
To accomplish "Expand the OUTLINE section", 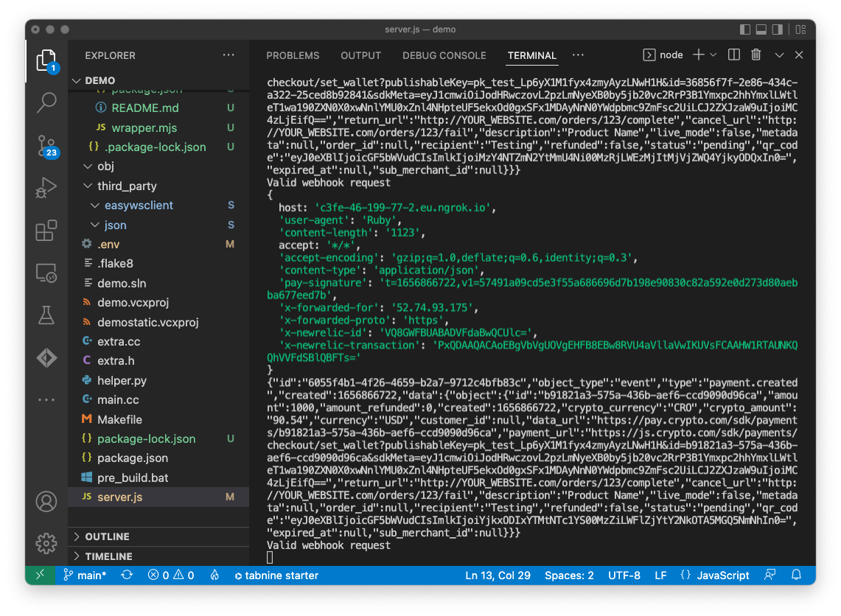I will pos(107,536).
